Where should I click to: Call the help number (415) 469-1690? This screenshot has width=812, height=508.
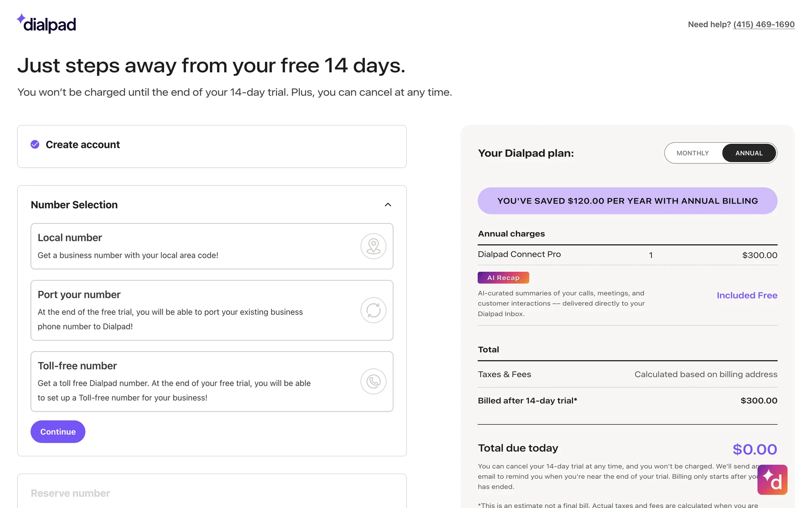pos(763,25)
